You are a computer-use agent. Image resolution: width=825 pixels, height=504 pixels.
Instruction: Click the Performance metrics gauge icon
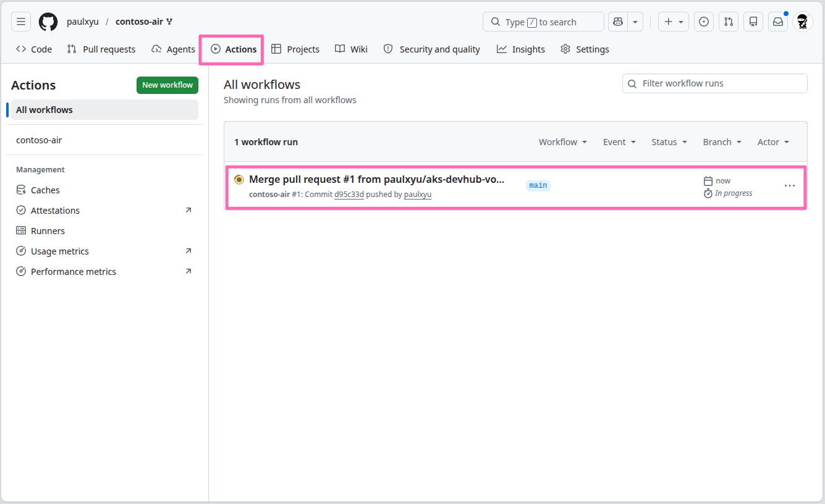[21, 272]
